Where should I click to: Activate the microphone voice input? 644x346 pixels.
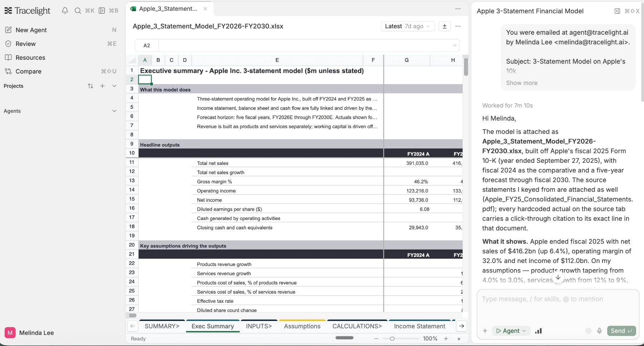[x=600, y=331]
